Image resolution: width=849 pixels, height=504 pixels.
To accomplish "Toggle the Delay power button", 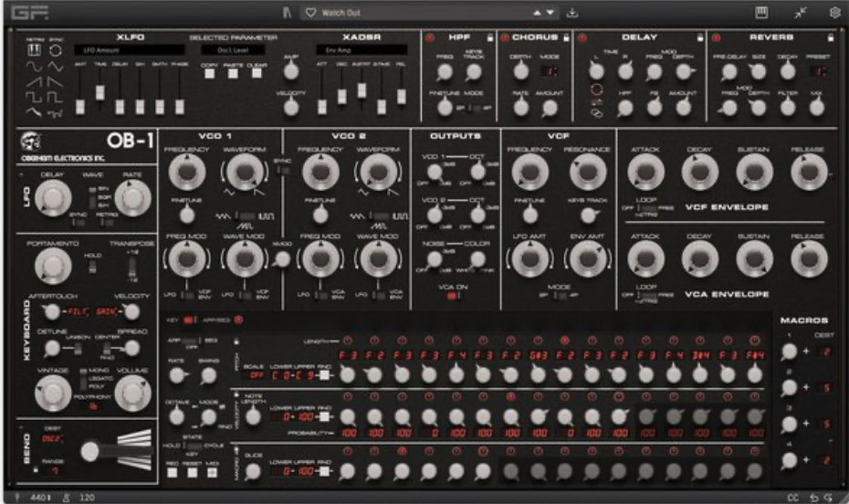I will pyautogui.click(x=582, y=37).
